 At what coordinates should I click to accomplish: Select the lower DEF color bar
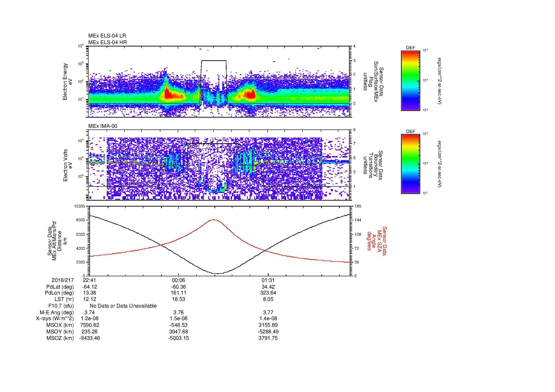[410, 164]
